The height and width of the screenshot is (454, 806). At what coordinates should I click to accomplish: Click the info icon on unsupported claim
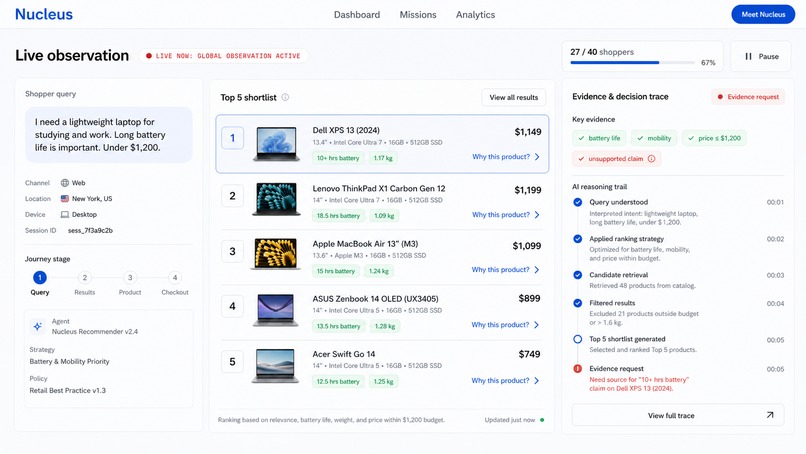pos(651,159)
